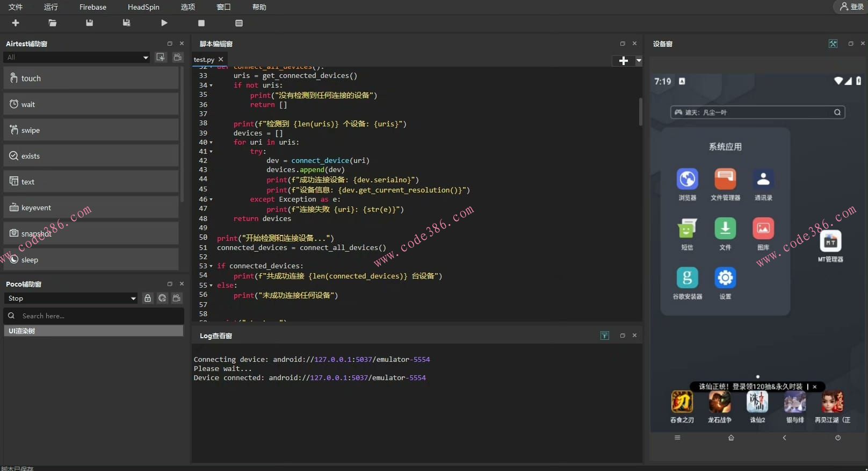
Task: Toggle the Log filter icon
Action: tap(604, 336)
